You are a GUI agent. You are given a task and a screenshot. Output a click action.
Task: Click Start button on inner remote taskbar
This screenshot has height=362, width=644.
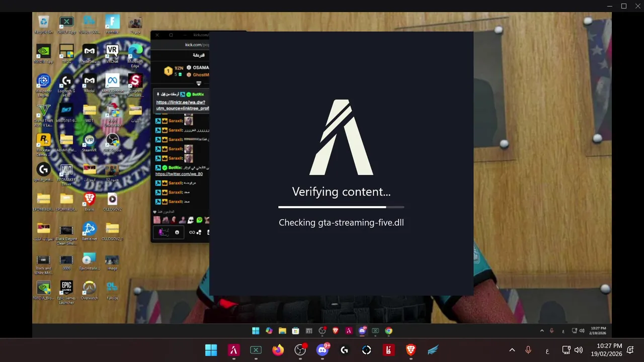pyautogui.click(x=256, y=331)
